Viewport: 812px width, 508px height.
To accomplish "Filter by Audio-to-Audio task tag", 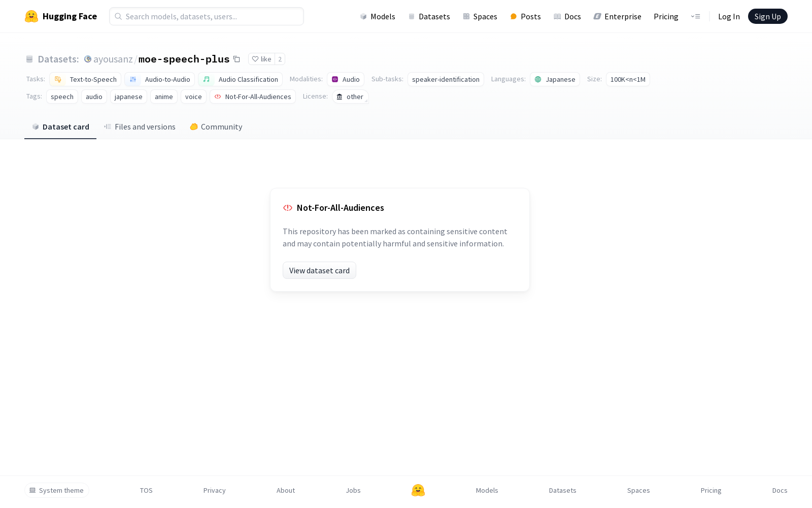I will click(159, 79).
